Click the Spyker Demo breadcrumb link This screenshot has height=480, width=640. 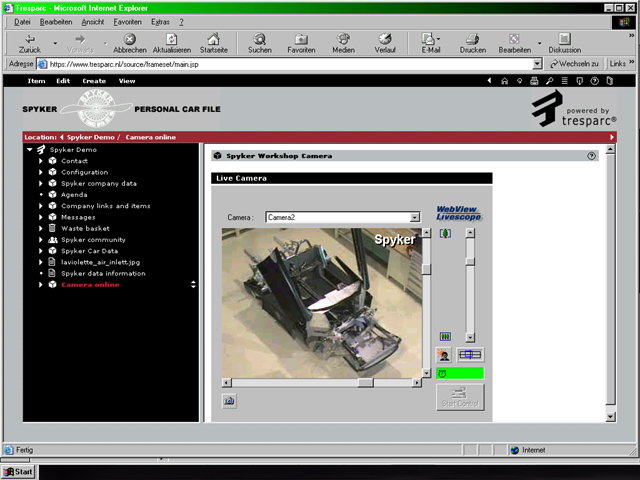click(91, 137)
